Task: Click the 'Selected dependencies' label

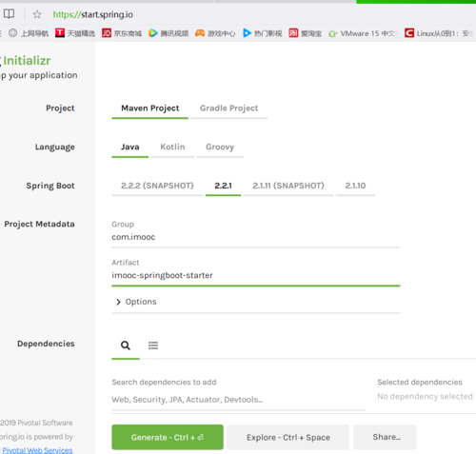Action: click(420, 383)
